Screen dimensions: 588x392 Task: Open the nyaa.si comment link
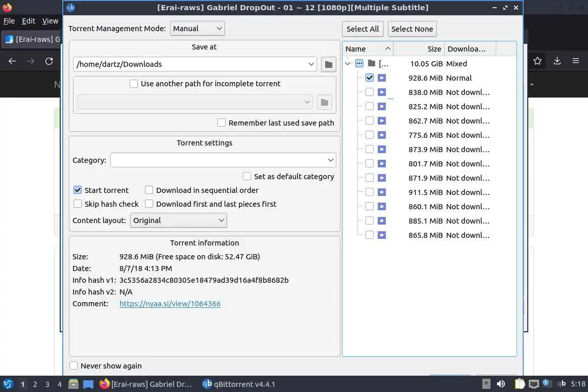pos(170,304)
